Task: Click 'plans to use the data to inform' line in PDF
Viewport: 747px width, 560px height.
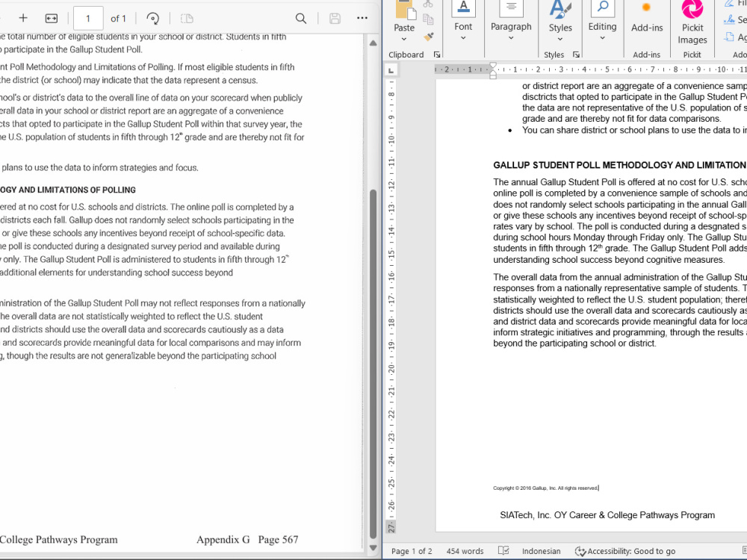Action: pyautogui.click(x=99, y=167)
